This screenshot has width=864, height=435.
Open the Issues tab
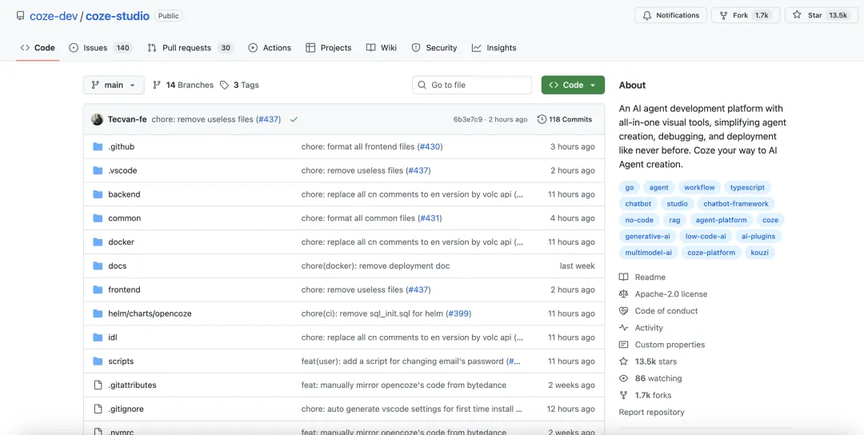coord(100,48)
